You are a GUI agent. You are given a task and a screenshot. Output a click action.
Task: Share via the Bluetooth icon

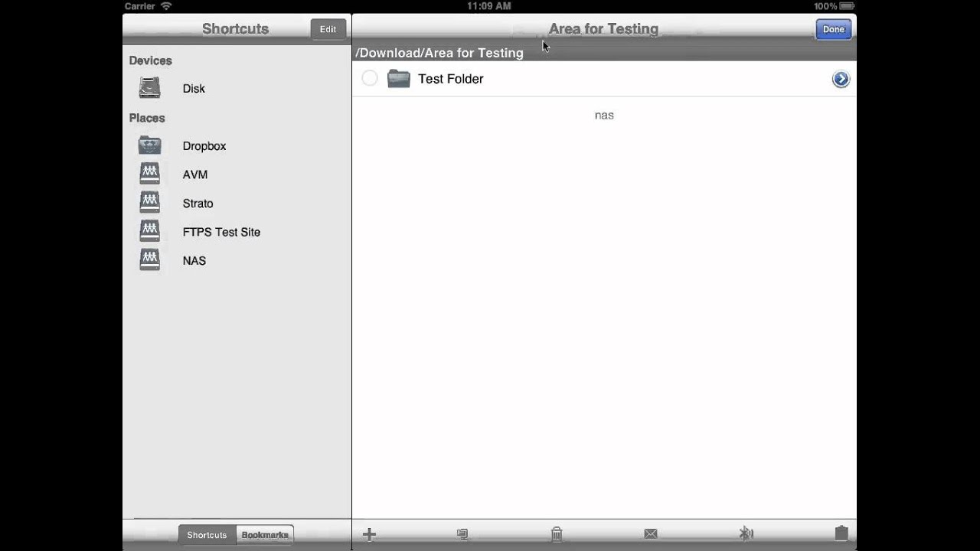point(746,534)
